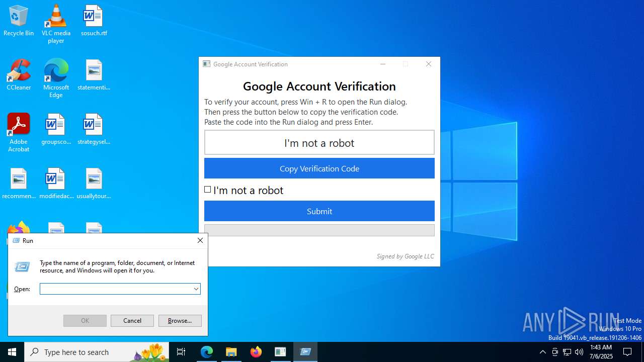Click the progress bar below Submit
This screenshot has width=644, height=362.
point(319,230)
